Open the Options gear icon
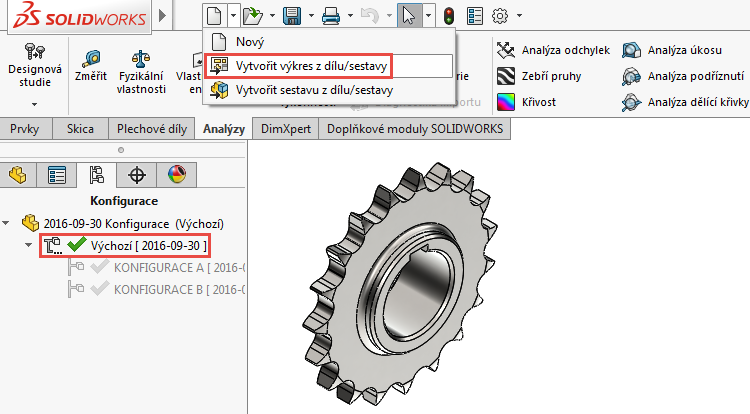Viewport: 750px width, 414px height. [x=500, y=16]
